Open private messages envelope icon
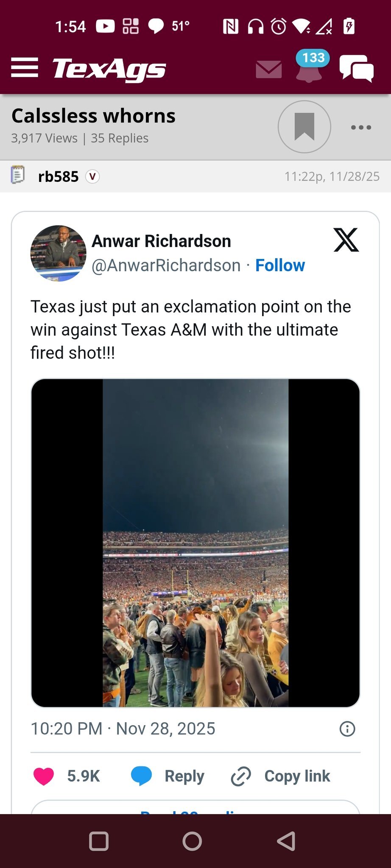The image size is (391, 868). coord(269,70)
